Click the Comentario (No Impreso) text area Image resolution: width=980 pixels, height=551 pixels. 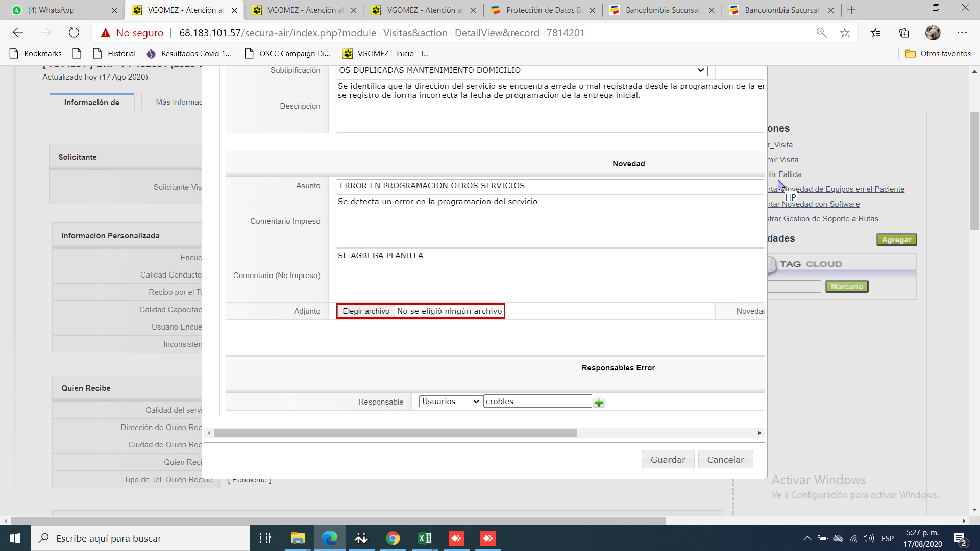click(550, 275)
